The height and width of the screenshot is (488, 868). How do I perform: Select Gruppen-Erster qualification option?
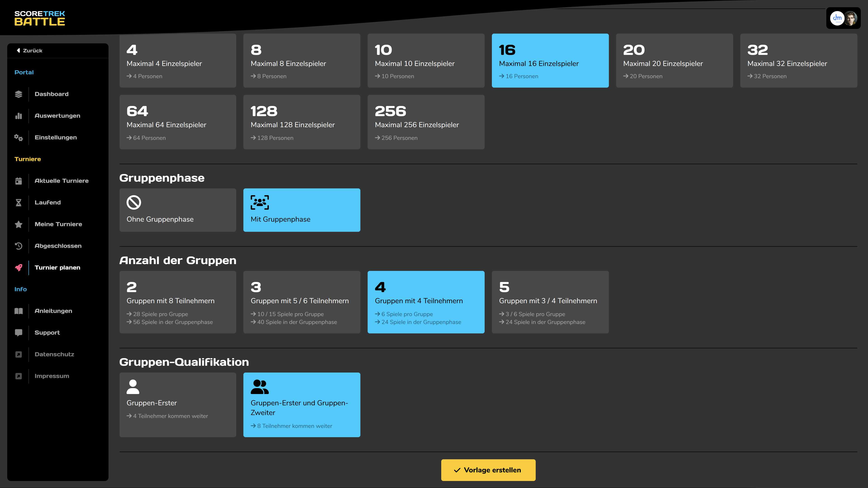[x=178, y=404]
